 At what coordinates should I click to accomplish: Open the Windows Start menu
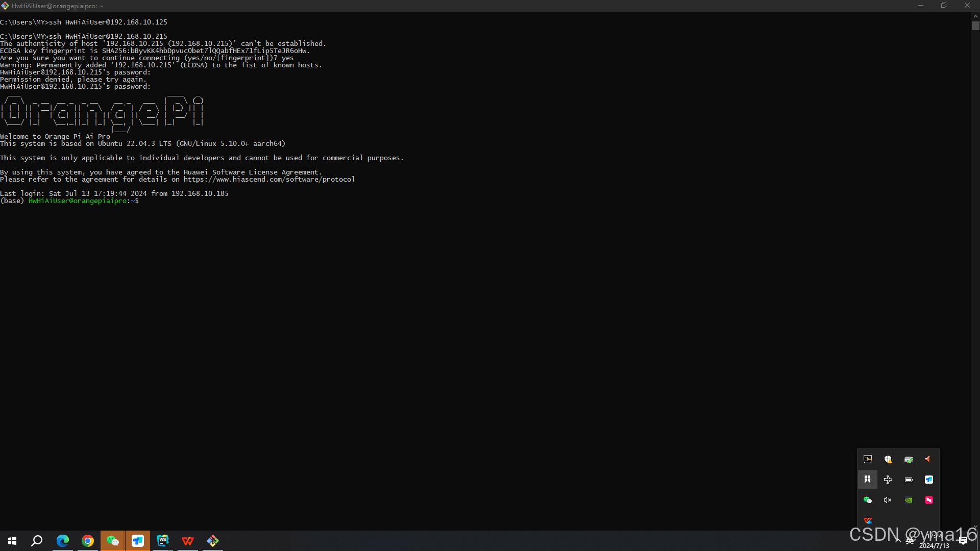tap(12, 541)
